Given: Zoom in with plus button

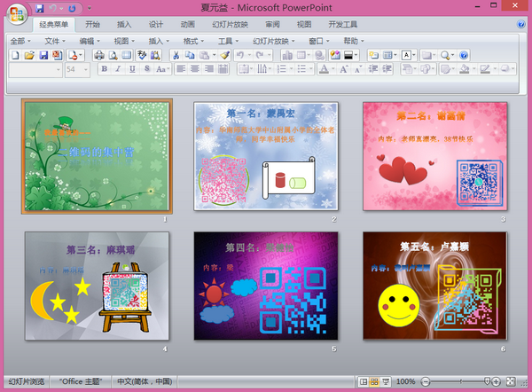Looking at the screenshot, I should (496, 382).
